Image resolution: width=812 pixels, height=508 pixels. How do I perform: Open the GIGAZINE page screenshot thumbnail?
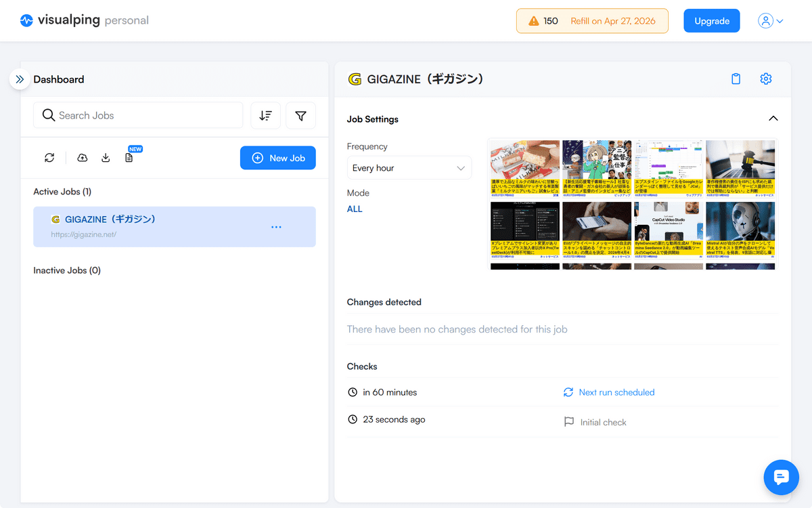pyautogui.click(x=632, y=204)
